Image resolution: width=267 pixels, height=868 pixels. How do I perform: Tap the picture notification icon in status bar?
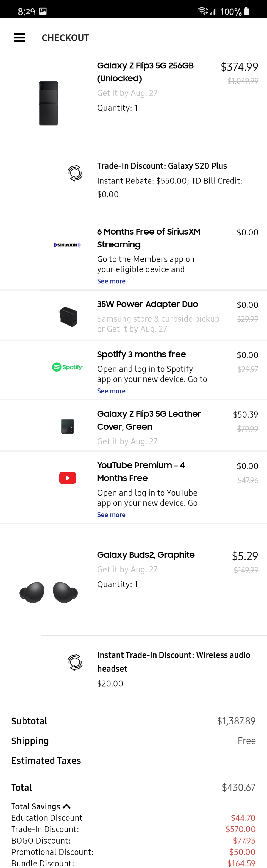[x=43, y=11]
